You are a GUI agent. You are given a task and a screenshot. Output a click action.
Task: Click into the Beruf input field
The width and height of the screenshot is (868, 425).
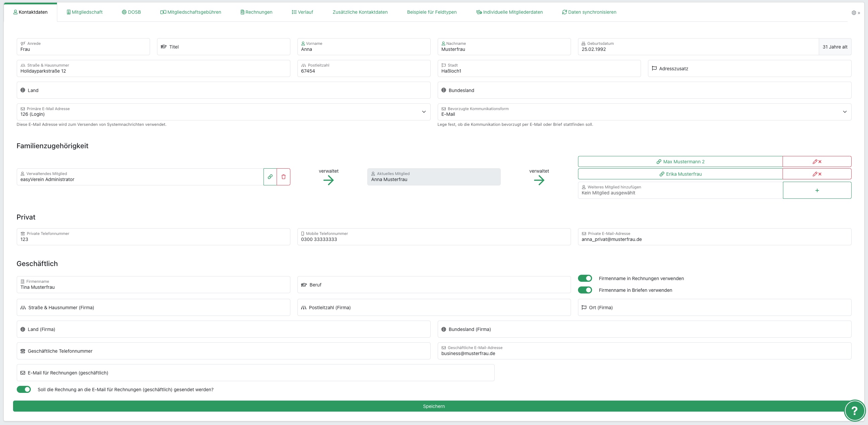point(434,285)
